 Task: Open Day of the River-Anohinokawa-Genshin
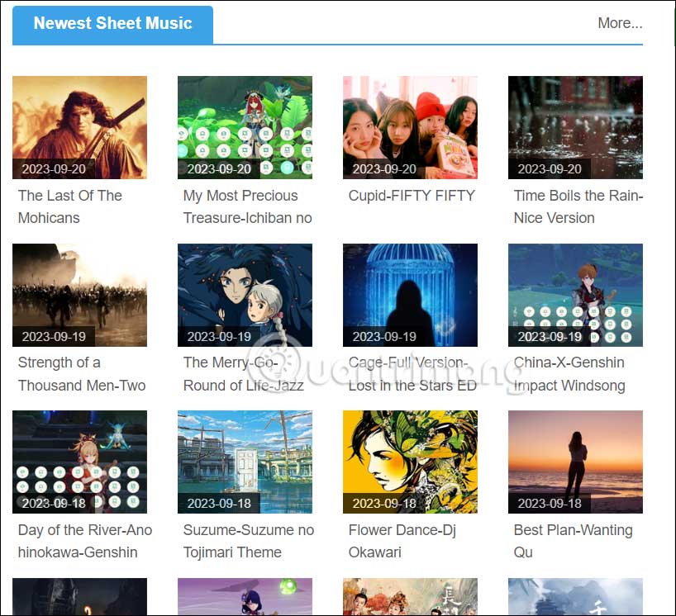(83, 541)
